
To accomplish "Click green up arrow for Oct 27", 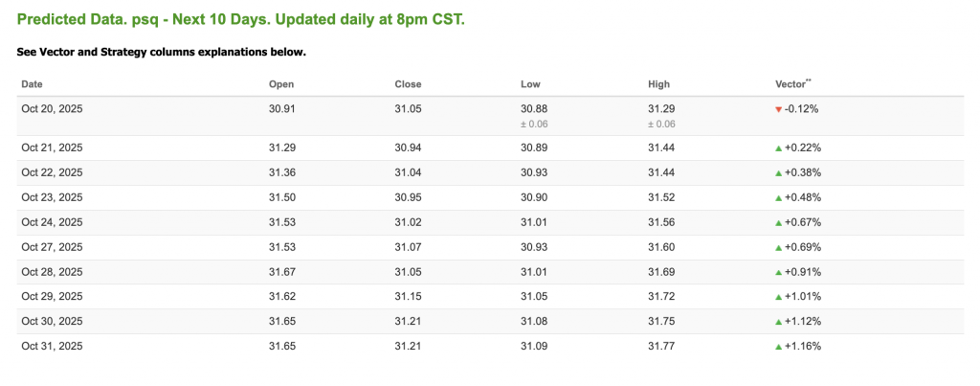I will [778, 247].
